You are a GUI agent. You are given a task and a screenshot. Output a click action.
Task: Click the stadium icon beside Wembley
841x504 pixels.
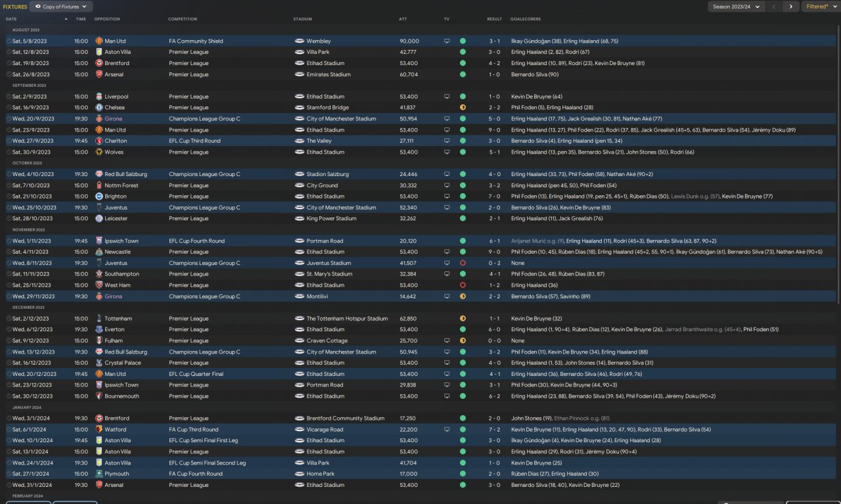click(299, 41)
